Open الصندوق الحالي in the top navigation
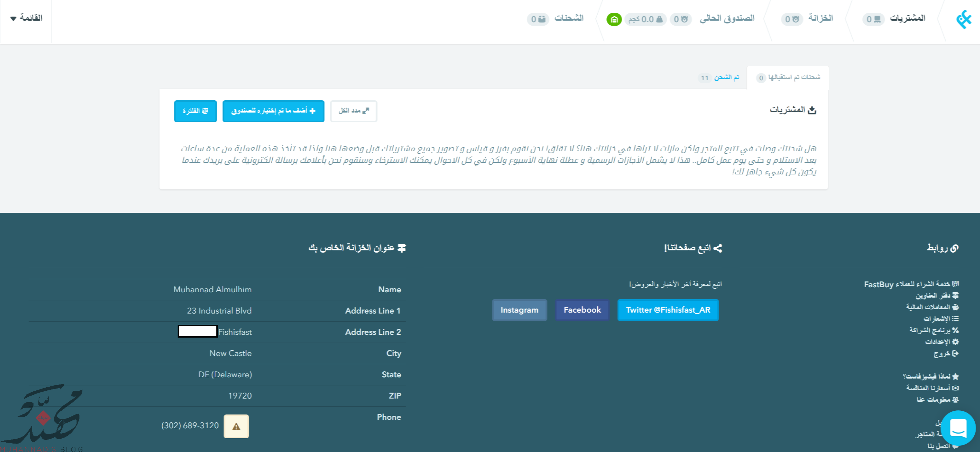980x452 pixels. pyautogui.click(x=727, y=18)
